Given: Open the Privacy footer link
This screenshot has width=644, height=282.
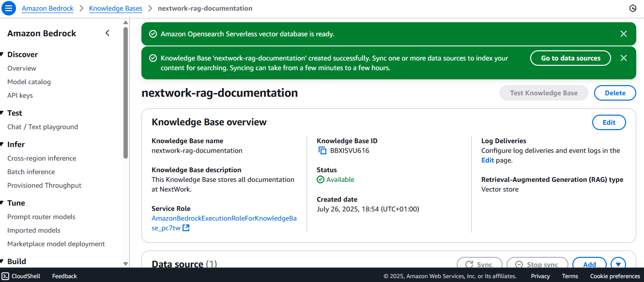Looking at the screenshot, I should [540, 276].
